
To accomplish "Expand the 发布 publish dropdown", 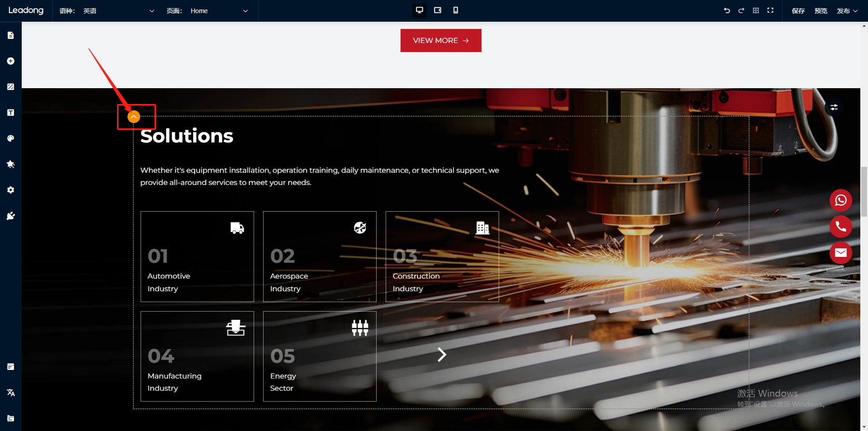I will click(x=847, y=11).
